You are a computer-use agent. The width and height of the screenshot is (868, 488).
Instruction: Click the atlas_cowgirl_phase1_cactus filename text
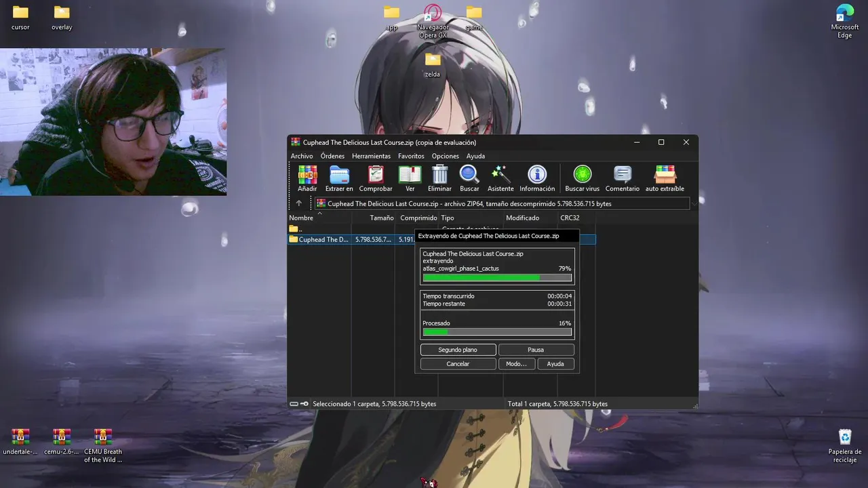point(461,268)
